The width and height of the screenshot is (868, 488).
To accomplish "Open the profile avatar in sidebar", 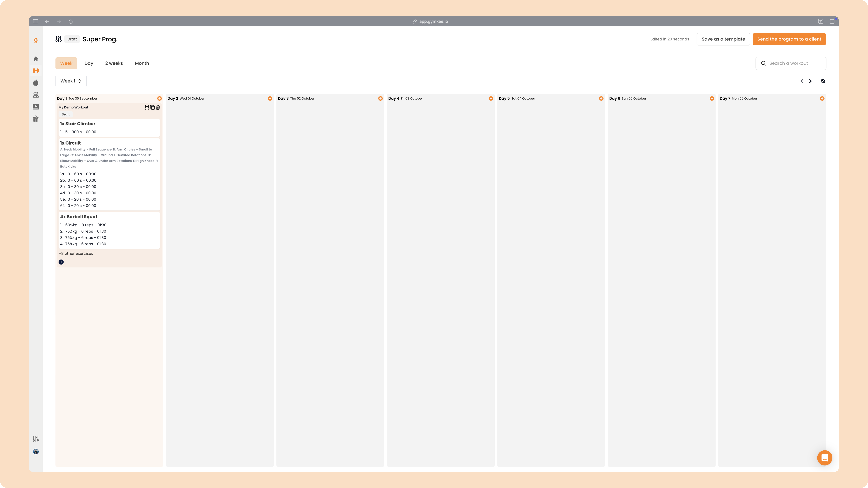I will [x=36, y=452].
